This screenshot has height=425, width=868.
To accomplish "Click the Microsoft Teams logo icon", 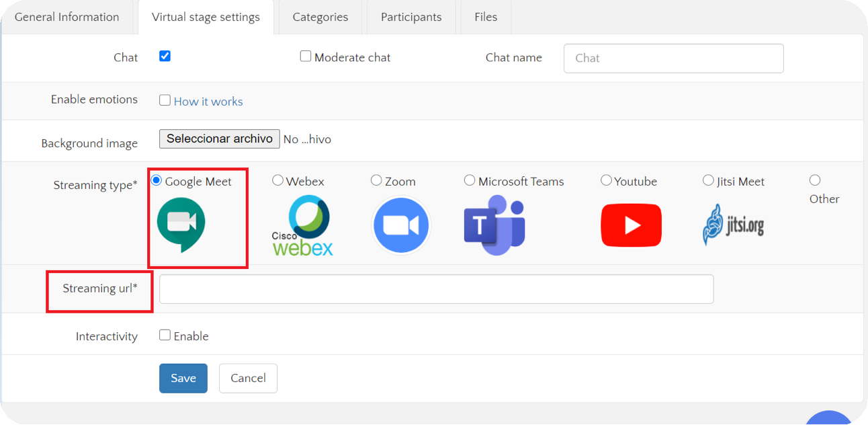I will pos(494,225).
